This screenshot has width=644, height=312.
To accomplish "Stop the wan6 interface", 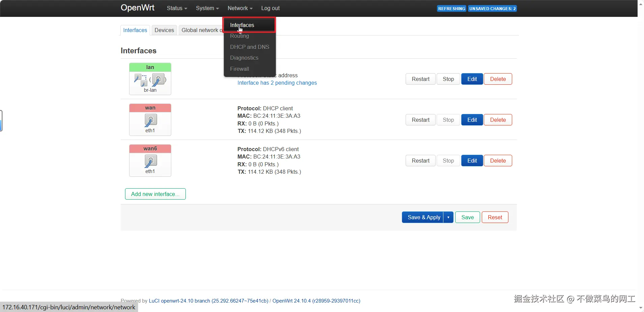I will pyautogui.click(x=448, y=161).
